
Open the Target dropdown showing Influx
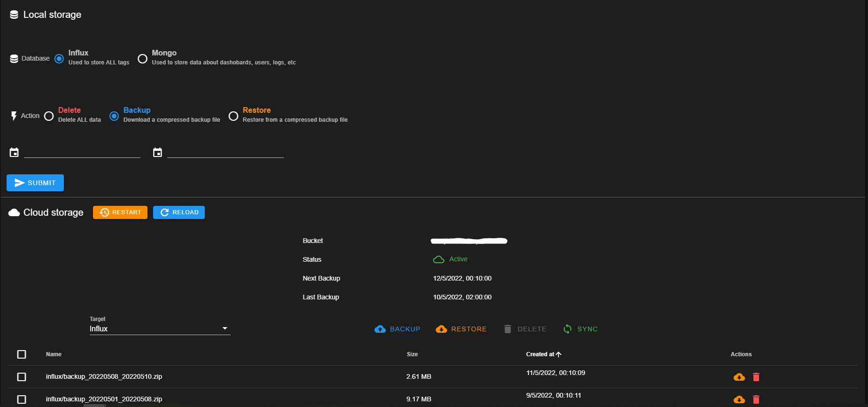pyautogui.click(x=160, y=329)
